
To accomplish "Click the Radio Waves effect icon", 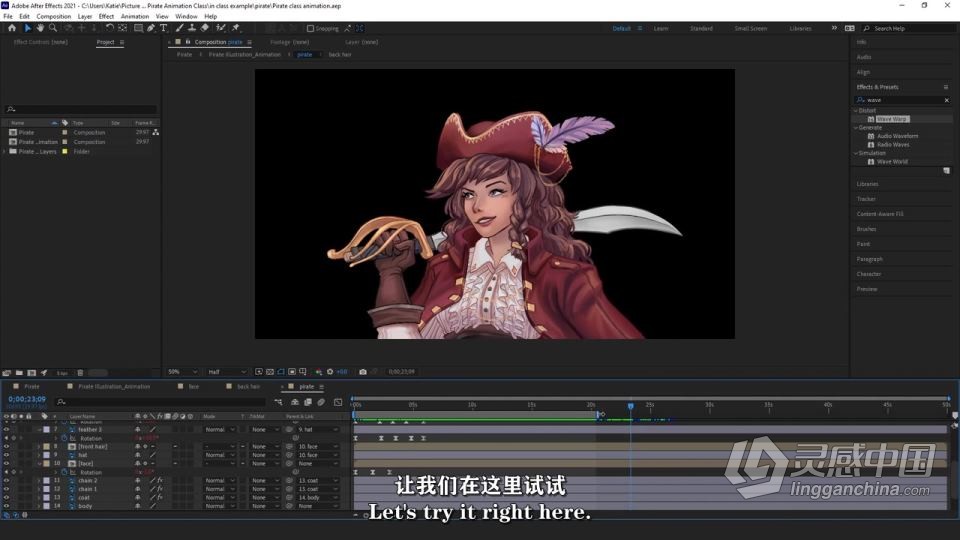I will tap(871, 144).
